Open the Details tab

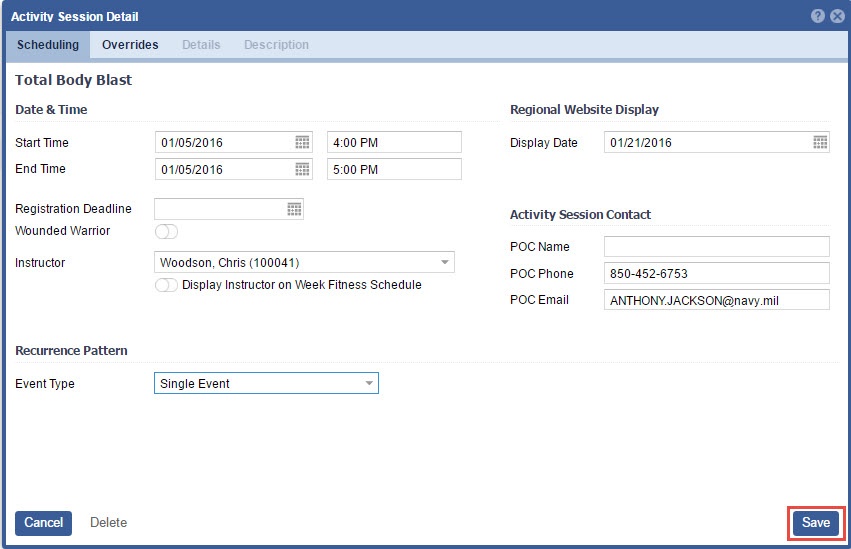tap(201, 45)
